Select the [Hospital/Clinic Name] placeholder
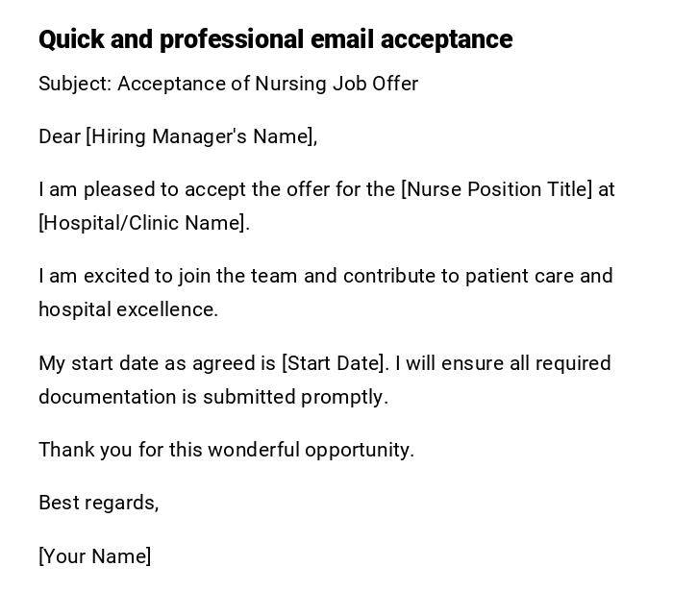Screen dimensions: 673x616 (x=143, y=223)
